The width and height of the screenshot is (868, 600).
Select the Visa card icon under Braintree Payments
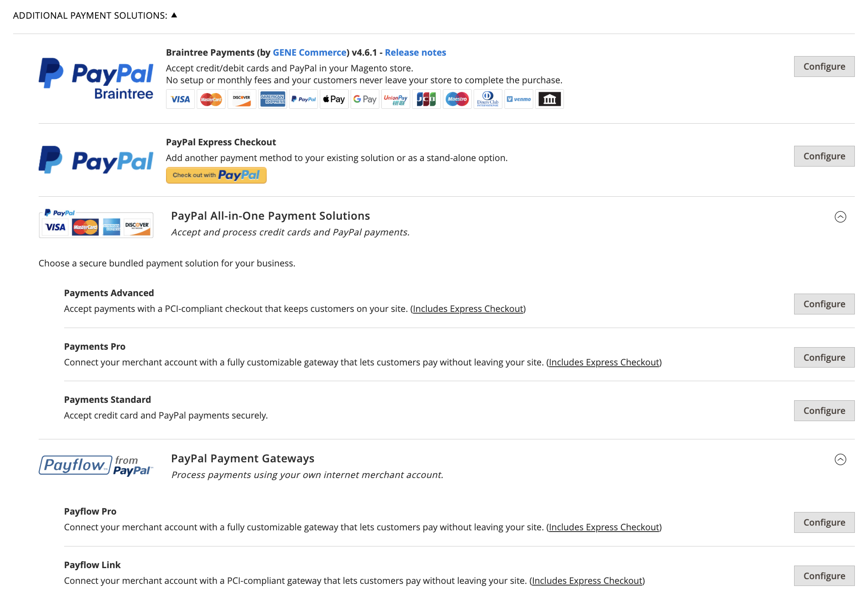pyautogui.click(x=180, y=99)
